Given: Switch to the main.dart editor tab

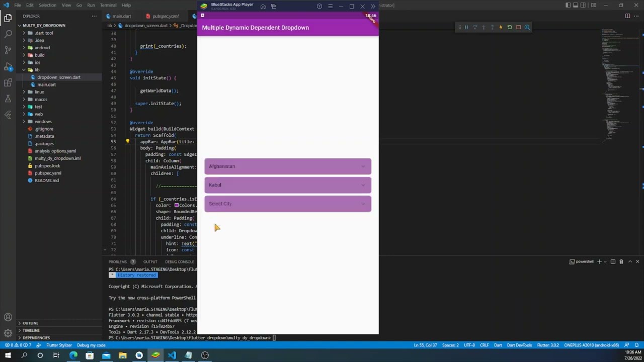Looking at the screenshot, I should pyautogui.click(x=121, y=16).
